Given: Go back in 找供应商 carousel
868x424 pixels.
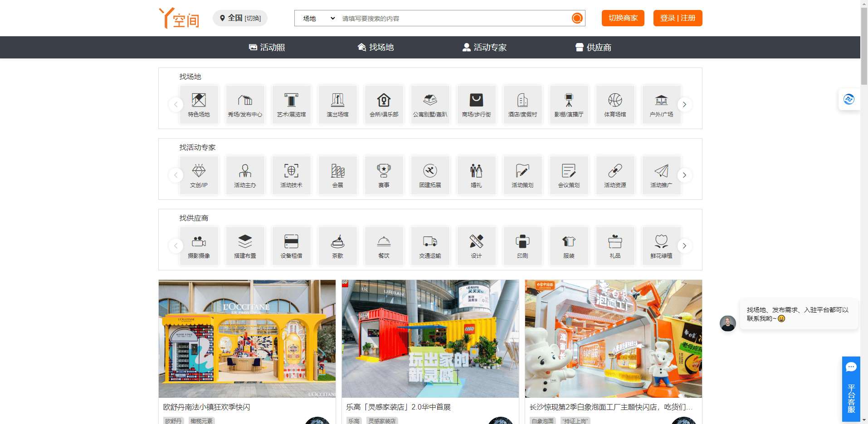Looking at the screenshot, I should [176, 246].
